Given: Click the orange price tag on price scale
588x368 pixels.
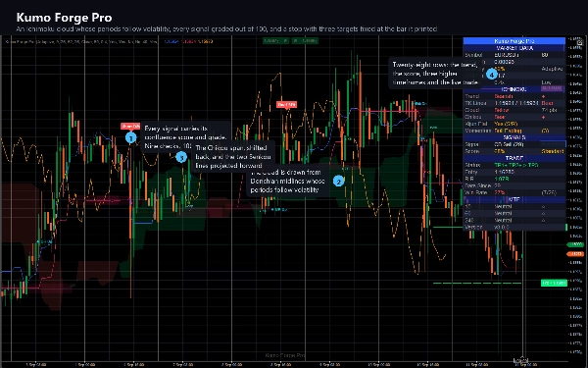Looking at the screenshot, I should click(x=575, y=254).
